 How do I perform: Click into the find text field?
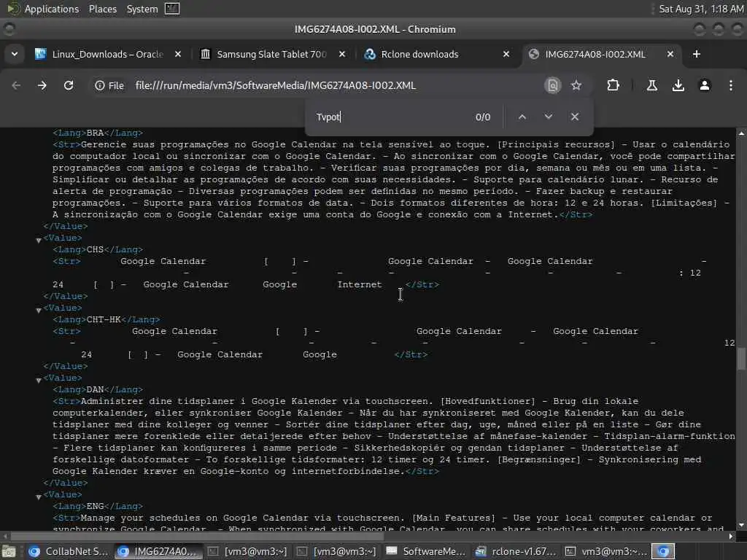[391, 117]
